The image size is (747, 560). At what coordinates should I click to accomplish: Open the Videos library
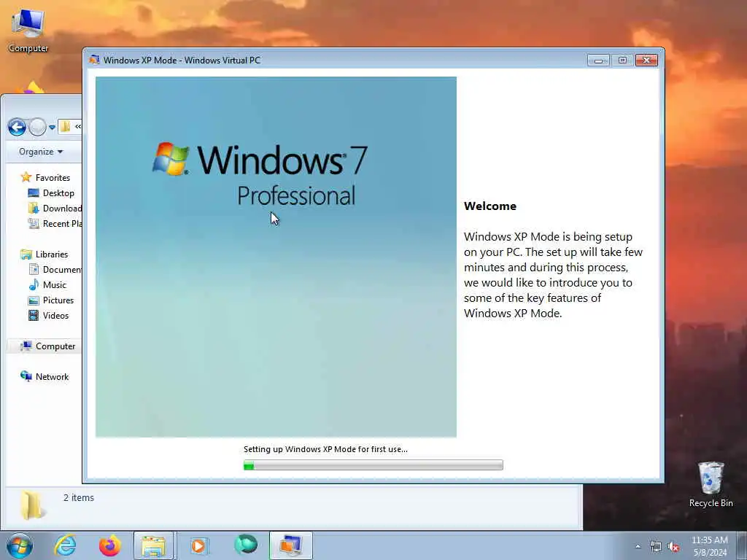click(49, 315)
